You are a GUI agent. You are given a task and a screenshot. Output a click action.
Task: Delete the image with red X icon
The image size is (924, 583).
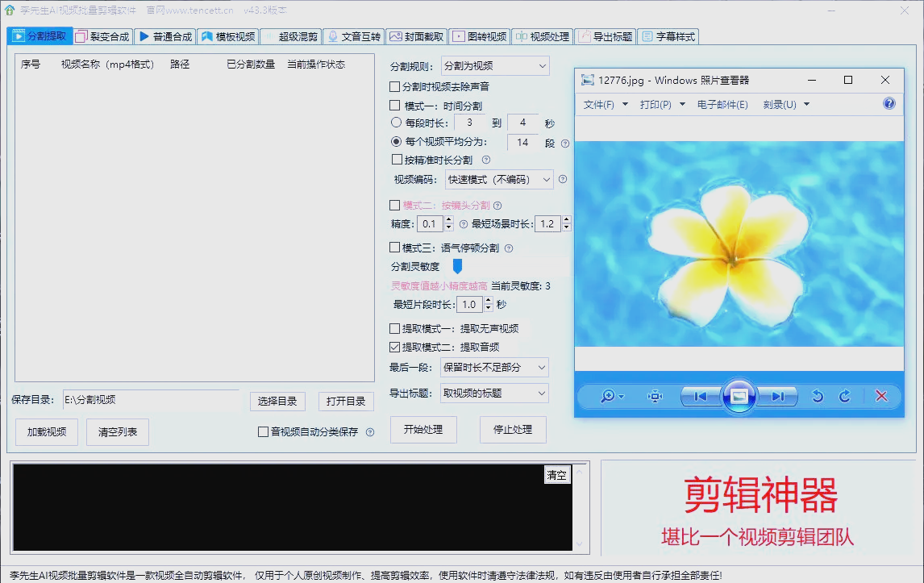tap(881, 396)
